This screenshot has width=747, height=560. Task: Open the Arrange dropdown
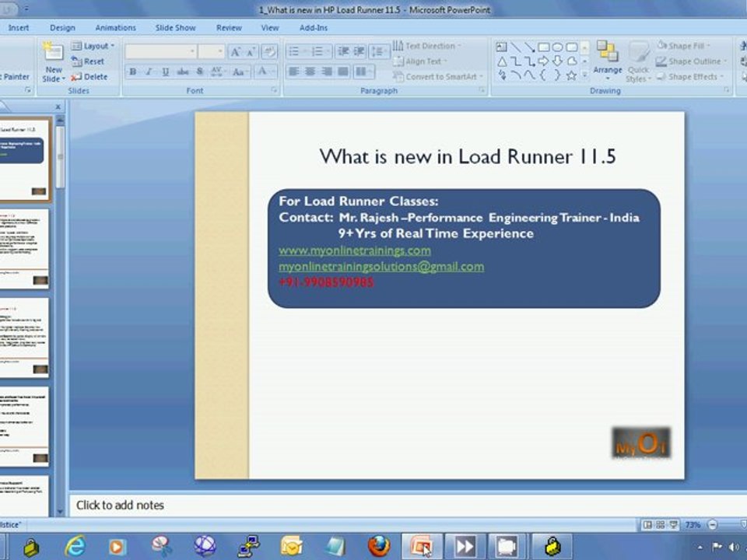coord(607,61)
